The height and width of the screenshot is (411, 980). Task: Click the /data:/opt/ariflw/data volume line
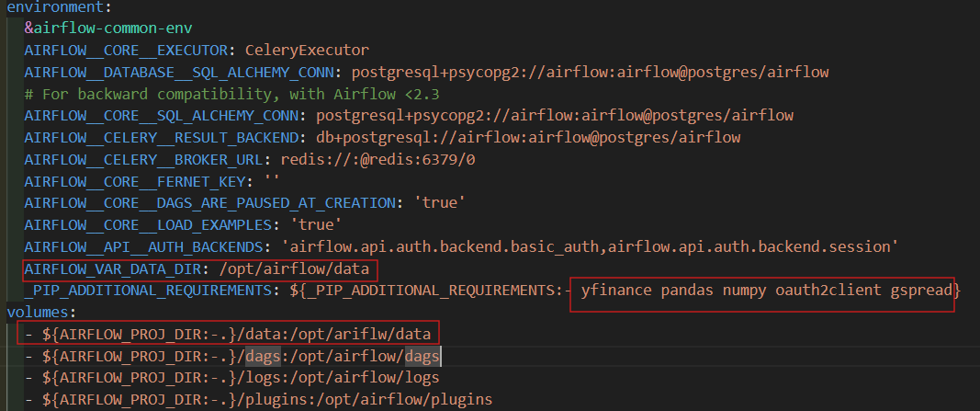click(228, 333)
